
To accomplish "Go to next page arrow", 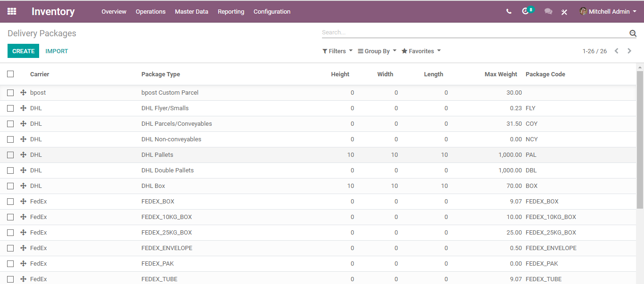I will click(629, 51).
